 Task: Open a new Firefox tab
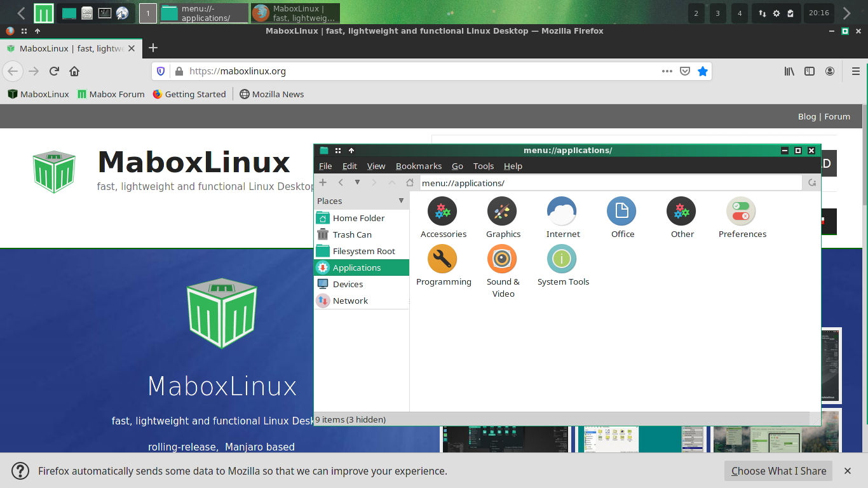click(153, 48)
